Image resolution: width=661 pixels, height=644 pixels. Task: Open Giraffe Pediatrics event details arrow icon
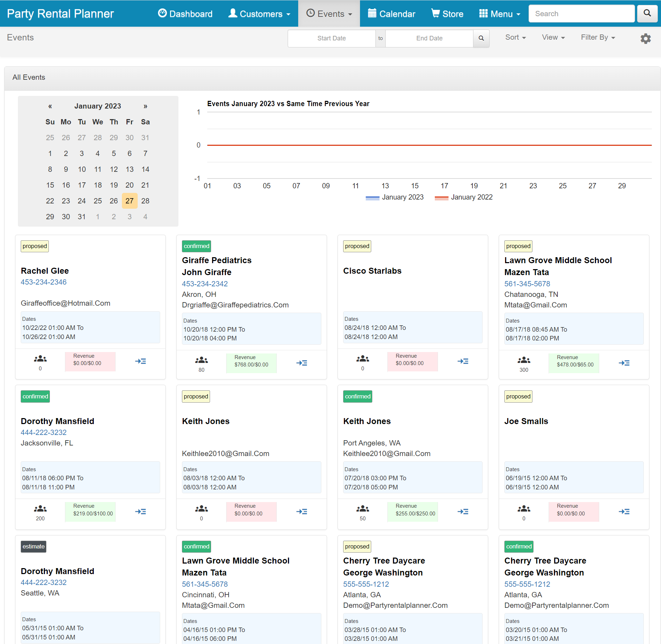coord(302,363)
